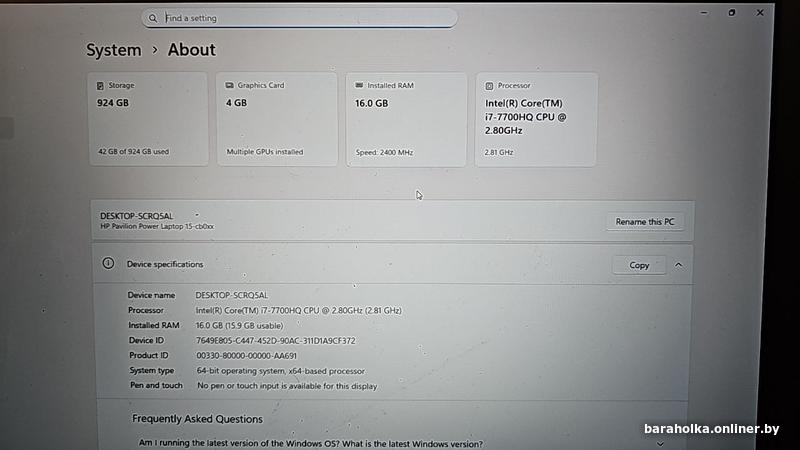Viewport: 800px width, 450px height.
Task: Click the Processor chip icon
Action: click(489, 86)
